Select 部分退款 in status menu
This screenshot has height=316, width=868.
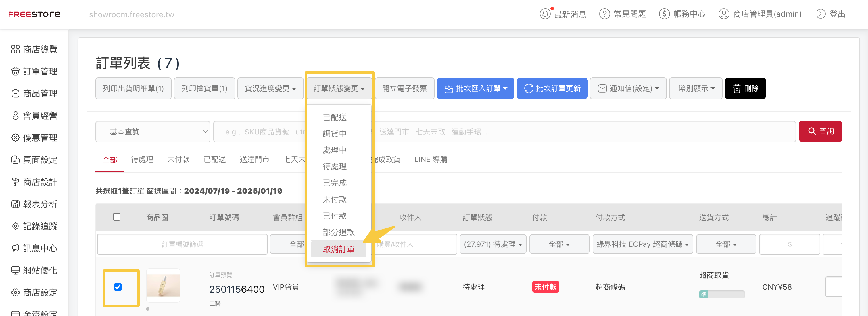[x=339, y=232]
